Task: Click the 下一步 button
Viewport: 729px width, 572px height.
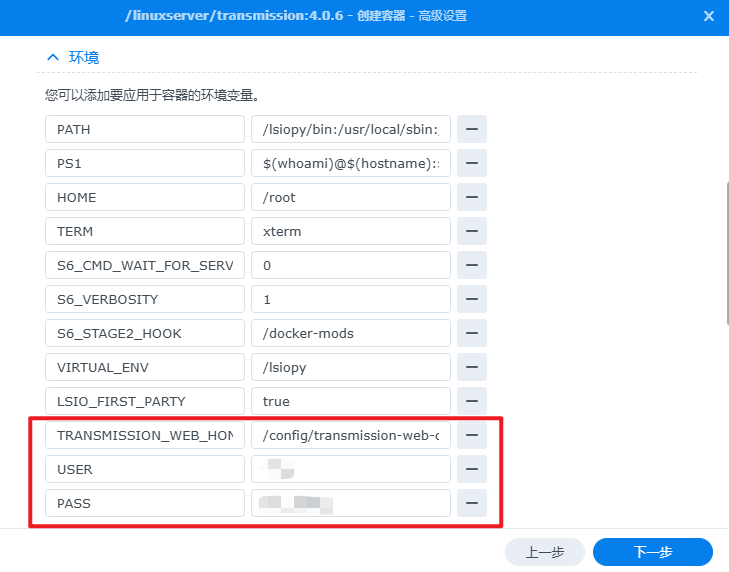Action: [x=652, y=552]
